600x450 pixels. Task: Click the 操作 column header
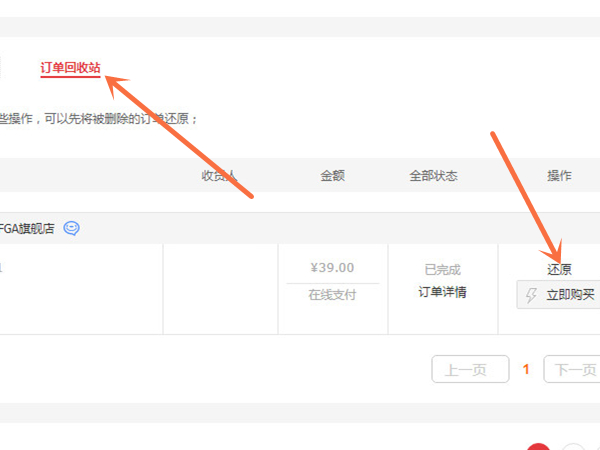(559, 175)
